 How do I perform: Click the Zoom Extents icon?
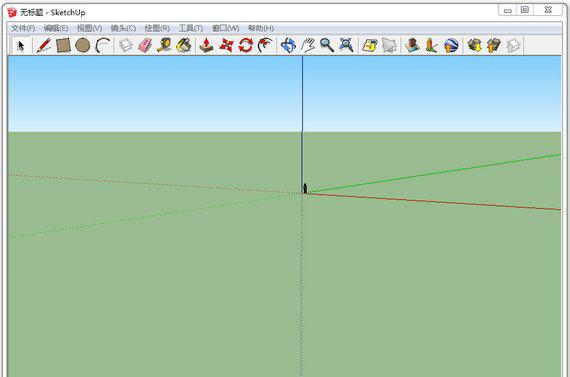coord(346,46)
